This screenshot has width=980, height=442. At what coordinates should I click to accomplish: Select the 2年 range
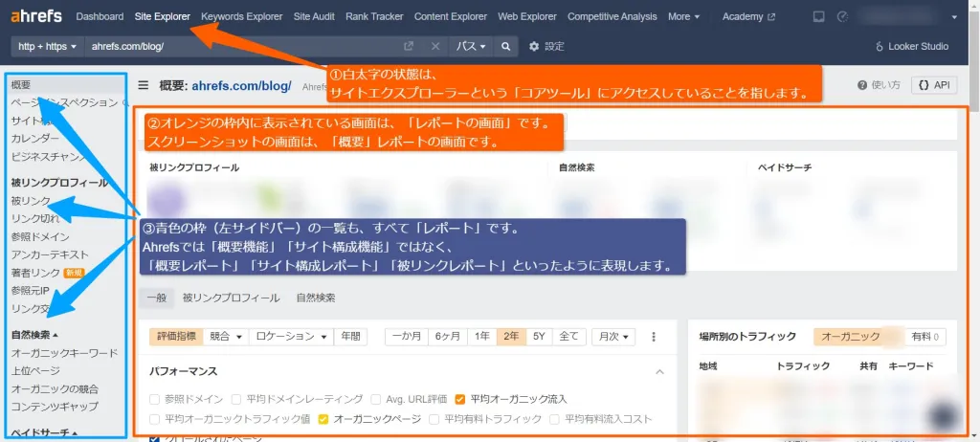511,337
